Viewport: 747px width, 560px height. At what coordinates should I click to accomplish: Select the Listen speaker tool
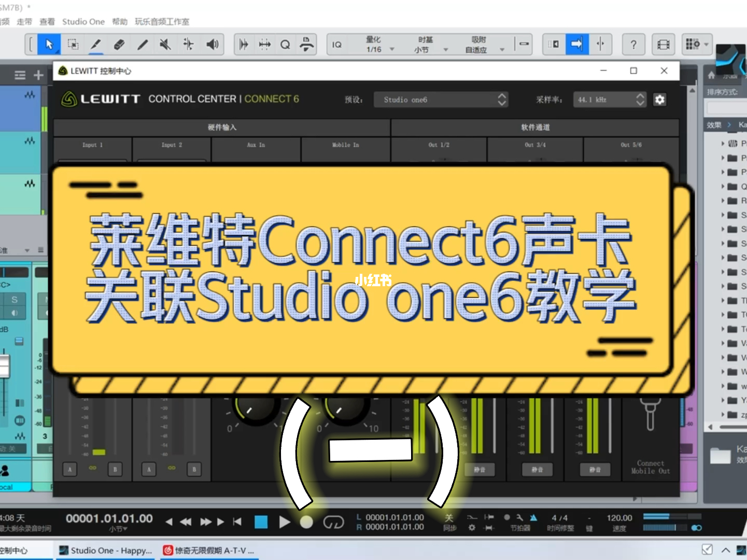point(213,45)
